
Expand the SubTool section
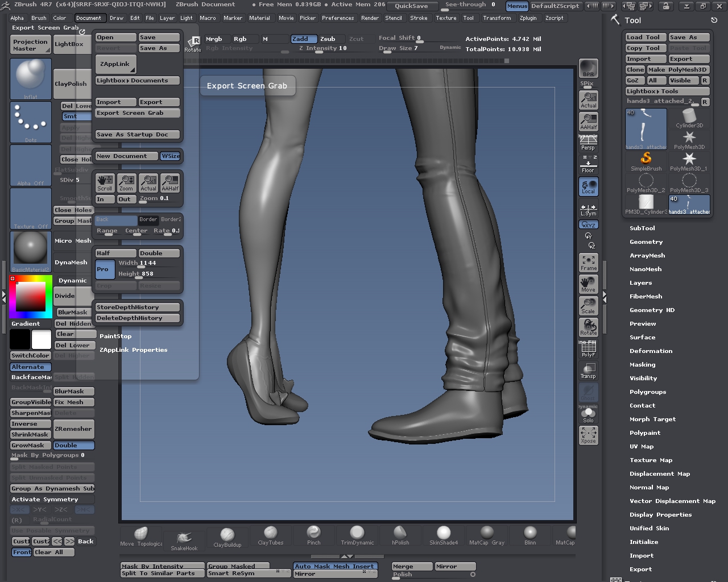642,228
